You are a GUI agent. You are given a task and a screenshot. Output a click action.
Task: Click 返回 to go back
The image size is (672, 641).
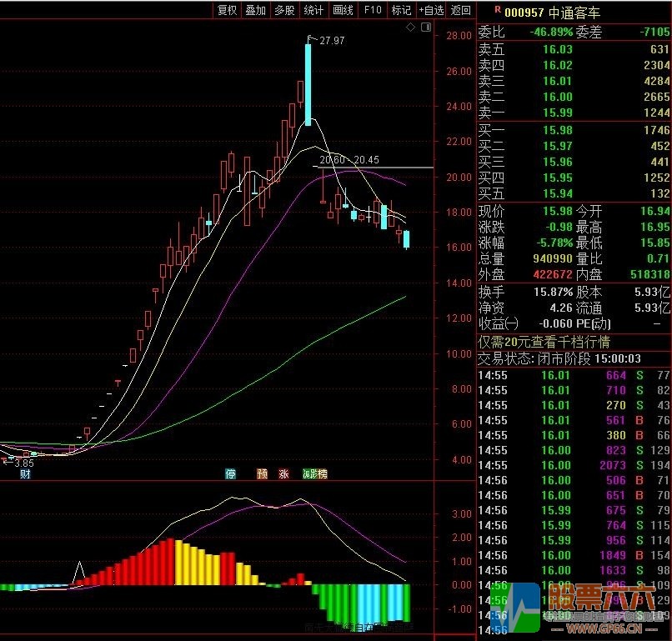coord(461,10)
